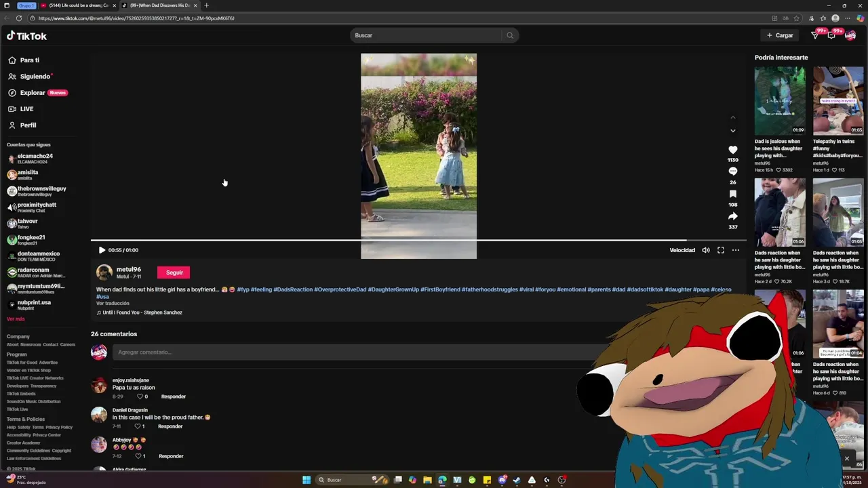Reply to enjoy.raiahujane with Responder

click(174, 396)
